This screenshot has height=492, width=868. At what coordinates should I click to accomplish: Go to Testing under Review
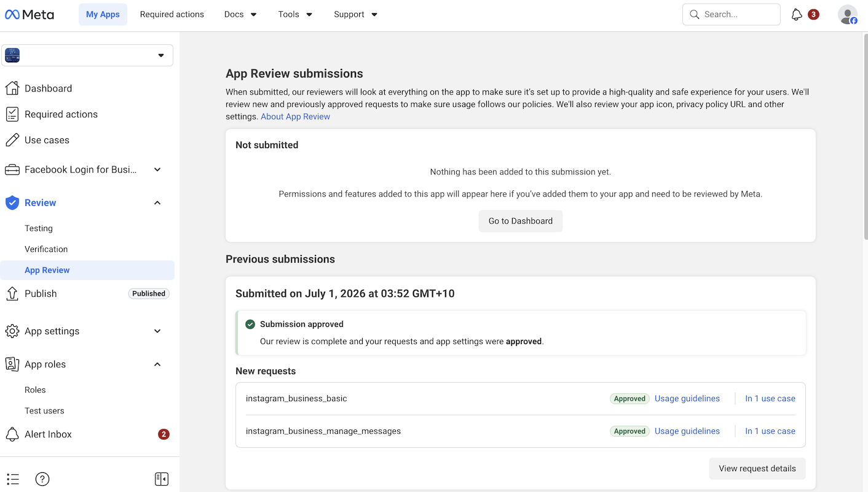pyautogui.click(x=39, y=228)
